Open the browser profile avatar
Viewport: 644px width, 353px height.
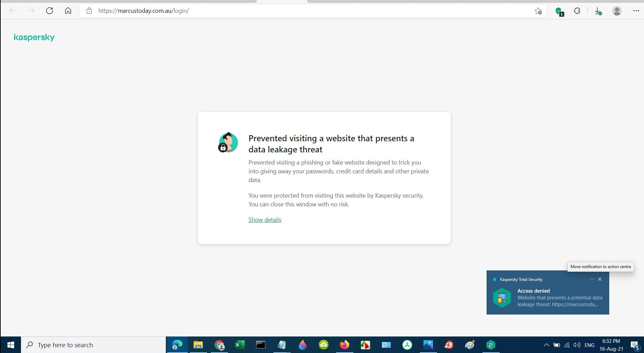tap(617, 11)
